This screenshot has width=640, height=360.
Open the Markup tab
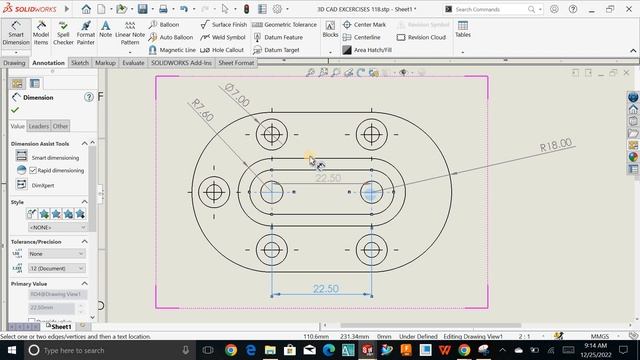coord(105,63)
